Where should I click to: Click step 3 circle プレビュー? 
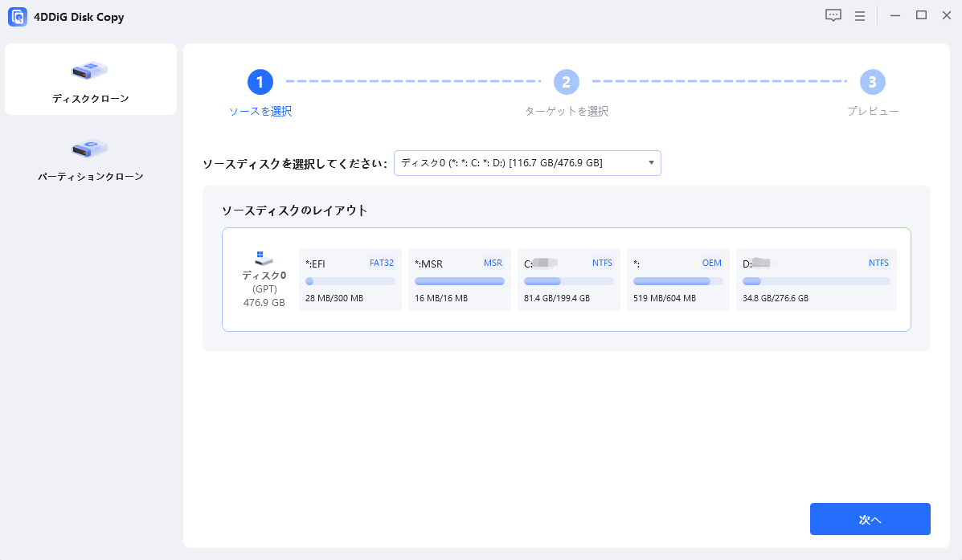coord(872,81)
